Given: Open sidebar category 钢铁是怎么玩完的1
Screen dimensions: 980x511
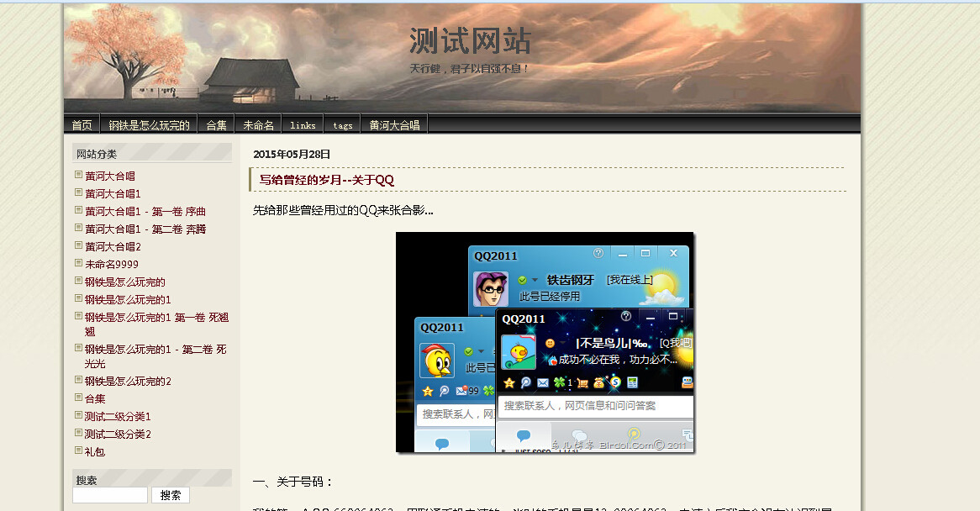Looking at the screenshot, I should (x=128, y=299).
